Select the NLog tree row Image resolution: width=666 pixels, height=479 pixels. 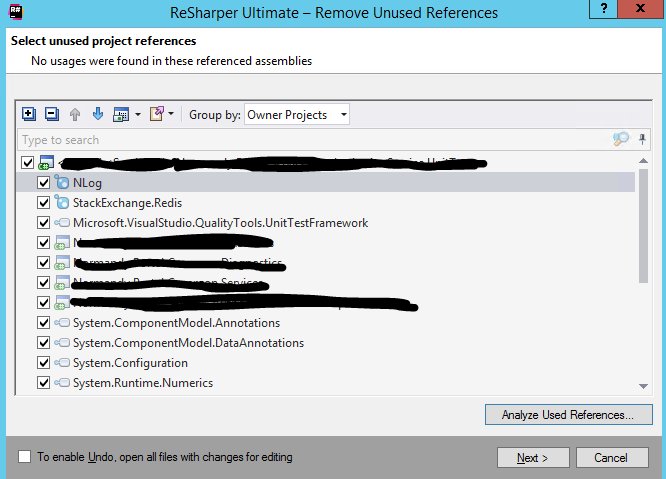(326, 183)
